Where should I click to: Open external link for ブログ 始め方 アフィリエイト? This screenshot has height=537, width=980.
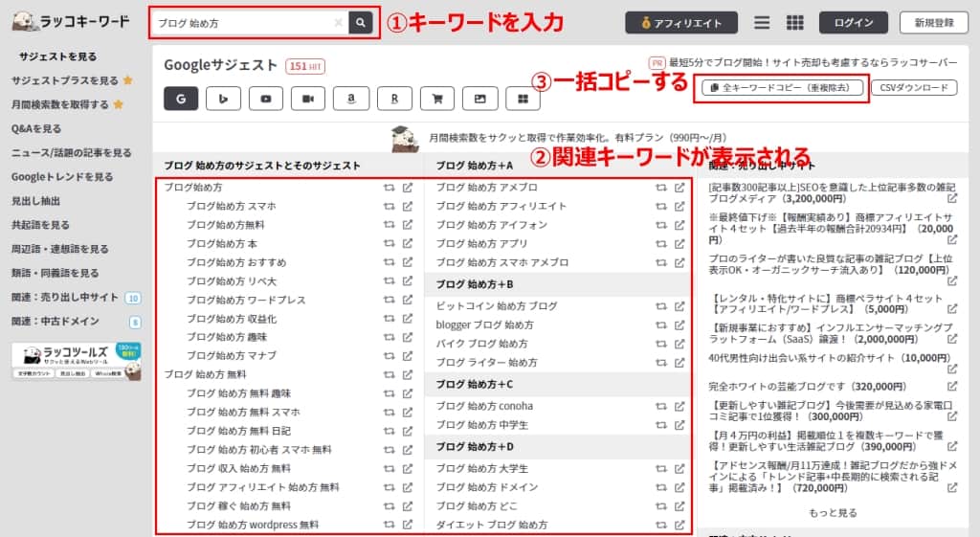pyautogui.click(x=679, y=207)
